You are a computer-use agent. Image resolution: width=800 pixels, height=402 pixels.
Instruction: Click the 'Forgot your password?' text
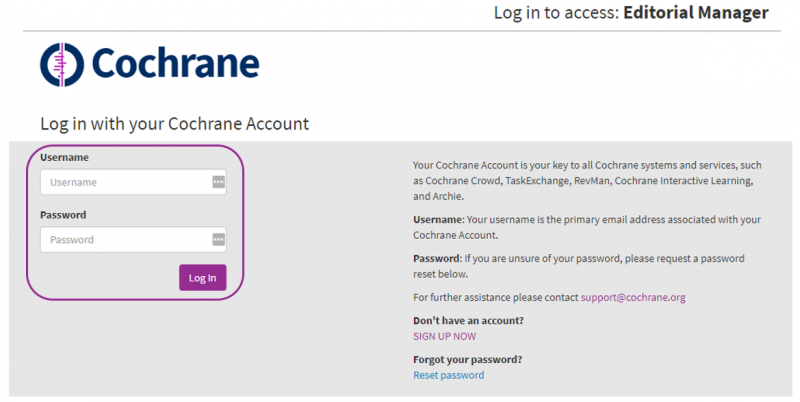(467, 359)
